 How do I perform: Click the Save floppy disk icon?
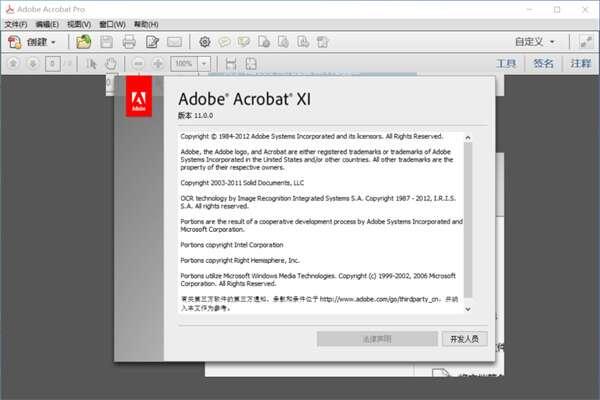(106, 42)
